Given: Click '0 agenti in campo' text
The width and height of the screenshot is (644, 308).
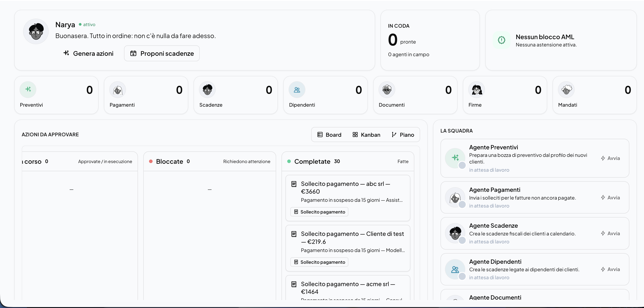Looking at the screenshot, I should click(409, 54).
